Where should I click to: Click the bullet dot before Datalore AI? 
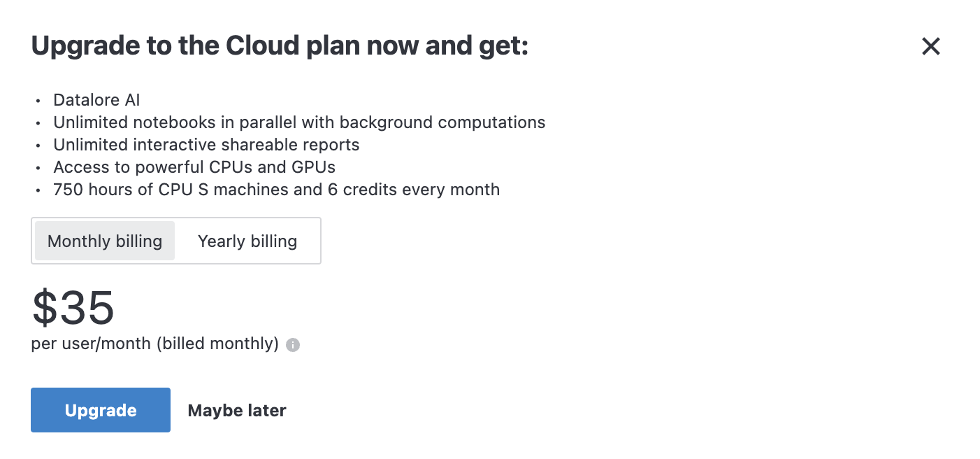(38, 101)
